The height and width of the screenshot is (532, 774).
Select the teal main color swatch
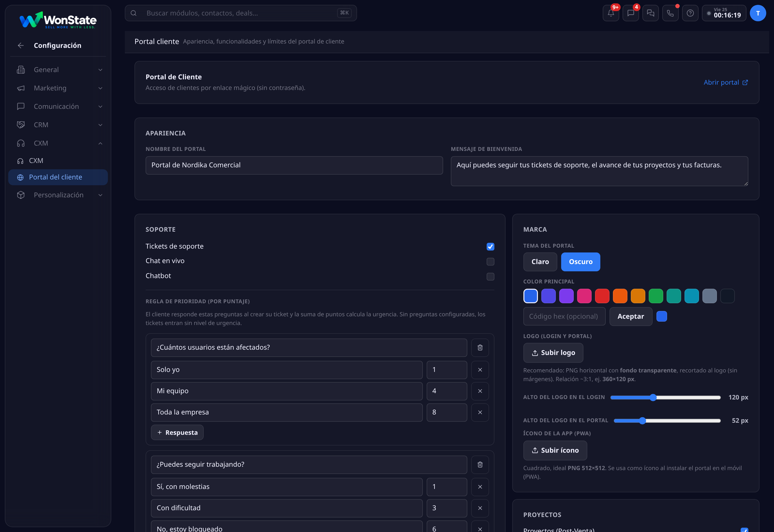(x=674, y=296)
